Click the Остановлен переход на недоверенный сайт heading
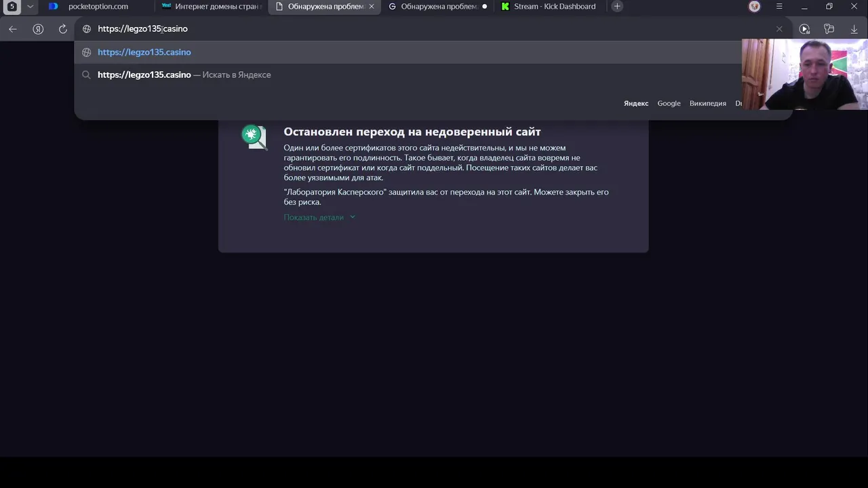The height and width of the screenshot is (488, 868). tap(412, 131)
